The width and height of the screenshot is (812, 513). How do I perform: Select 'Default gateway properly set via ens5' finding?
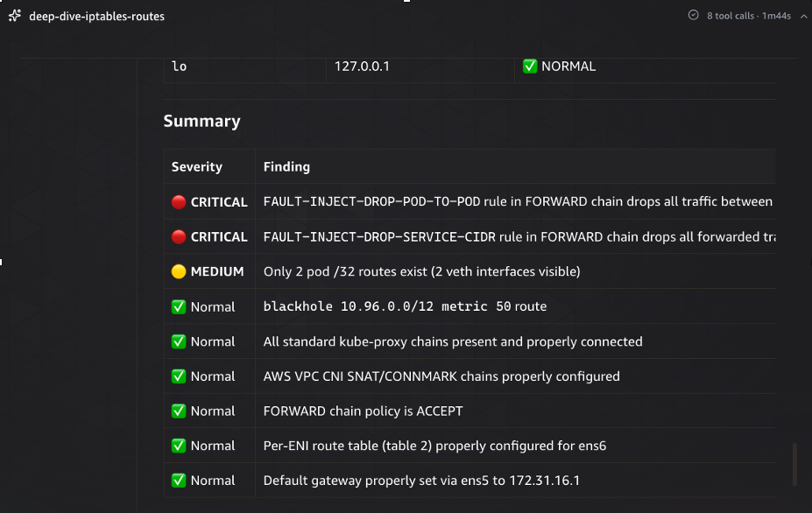(x=421, y=481)
